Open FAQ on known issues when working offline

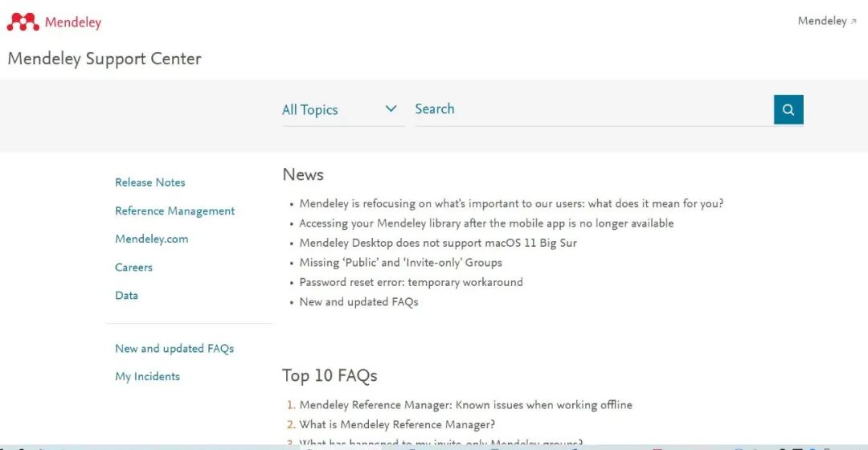pyautogui.click(x=465, y=405)
